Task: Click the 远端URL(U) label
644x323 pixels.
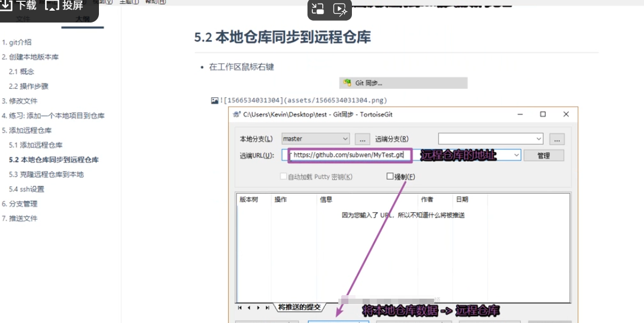Action: click(x=257, y=155)
